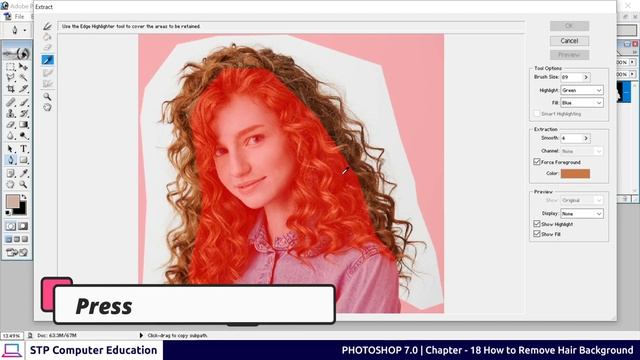Viewport: 640px width, 360px height.
Task: Open the Smooth value slider arrow
Action: point(586,138)
